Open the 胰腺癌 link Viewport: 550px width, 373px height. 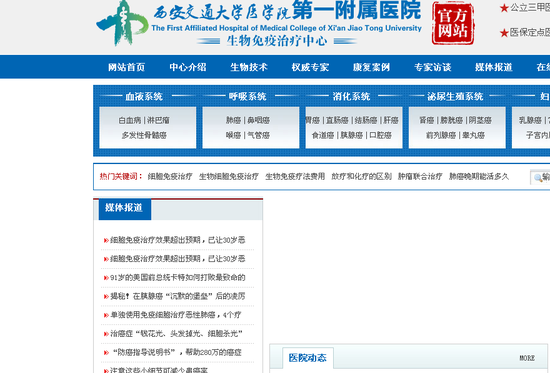(351, 135)
